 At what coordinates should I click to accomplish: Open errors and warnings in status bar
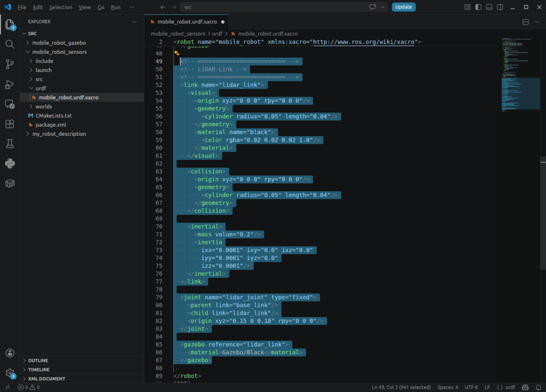click(x=29, y=387)
